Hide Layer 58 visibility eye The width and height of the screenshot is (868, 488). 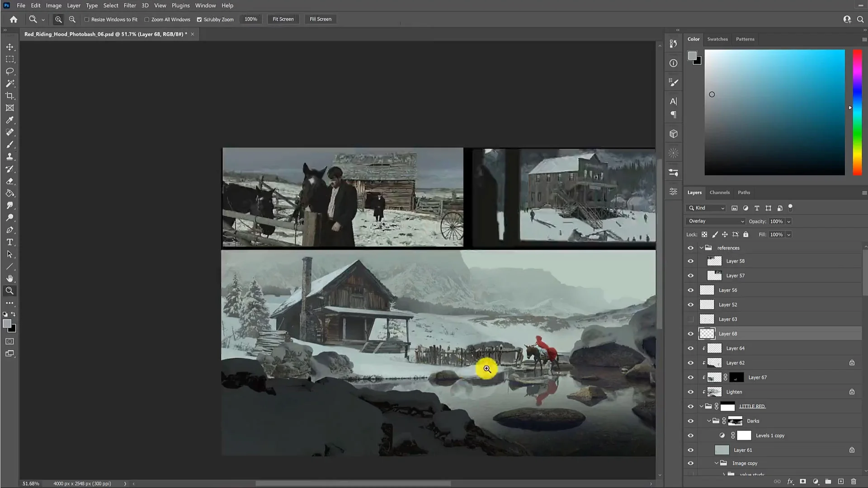pos(690,261)
